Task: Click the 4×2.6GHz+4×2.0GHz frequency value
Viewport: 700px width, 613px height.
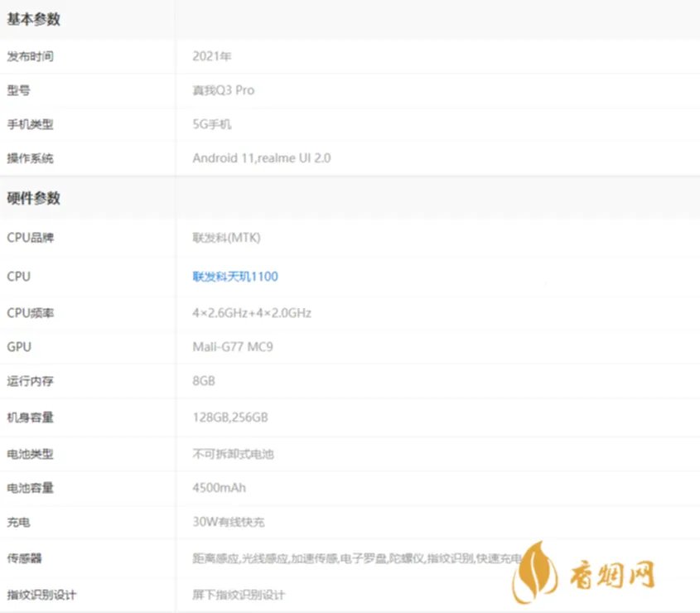Action: pyautogui.click(x=251, y=313)
